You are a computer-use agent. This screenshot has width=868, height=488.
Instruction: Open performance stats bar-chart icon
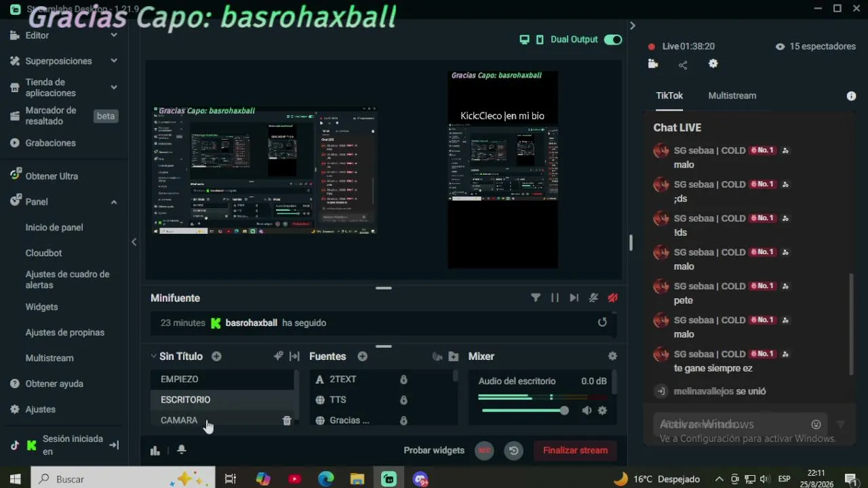[155, 450]
